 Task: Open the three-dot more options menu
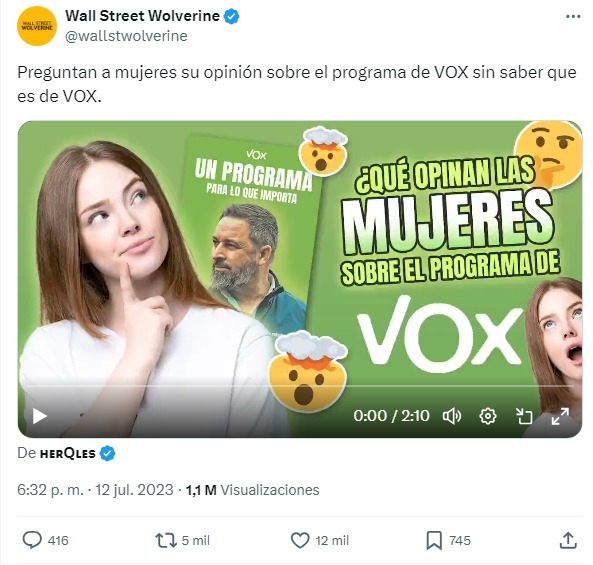pyautogui.click(x=573, y=17)
